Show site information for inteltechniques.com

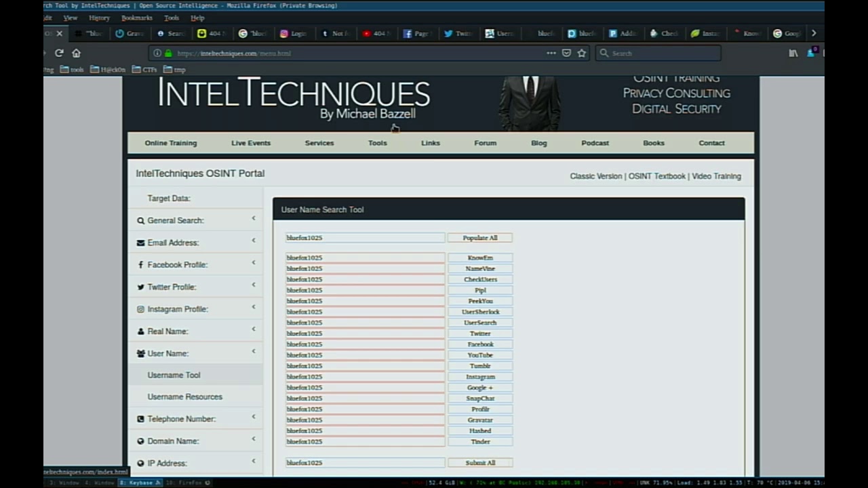point(157,53)
